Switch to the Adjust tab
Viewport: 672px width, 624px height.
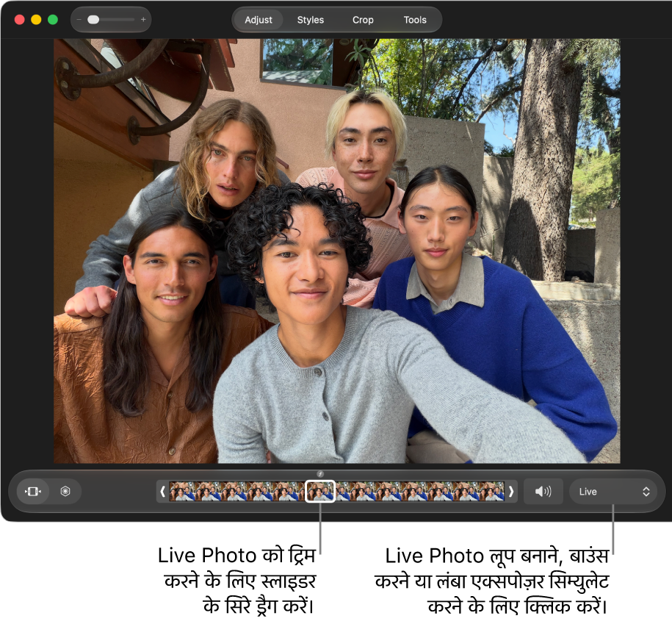(258, 20)
